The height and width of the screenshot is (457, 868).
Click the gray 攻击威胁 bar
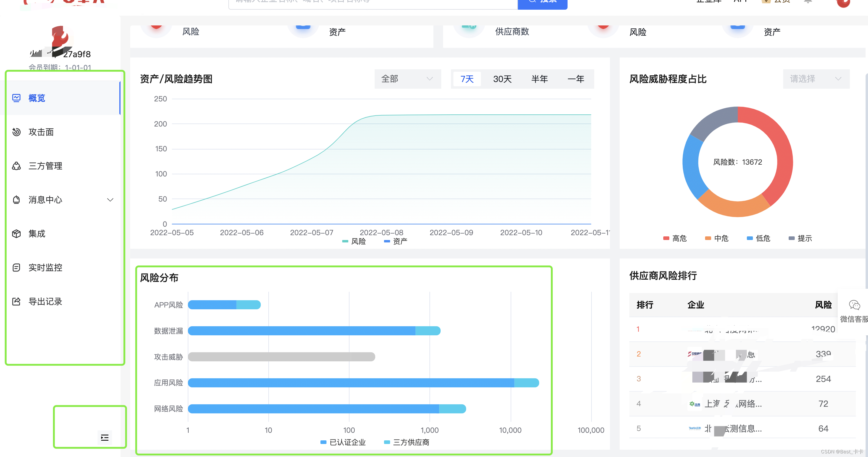(x=281, y=357)
